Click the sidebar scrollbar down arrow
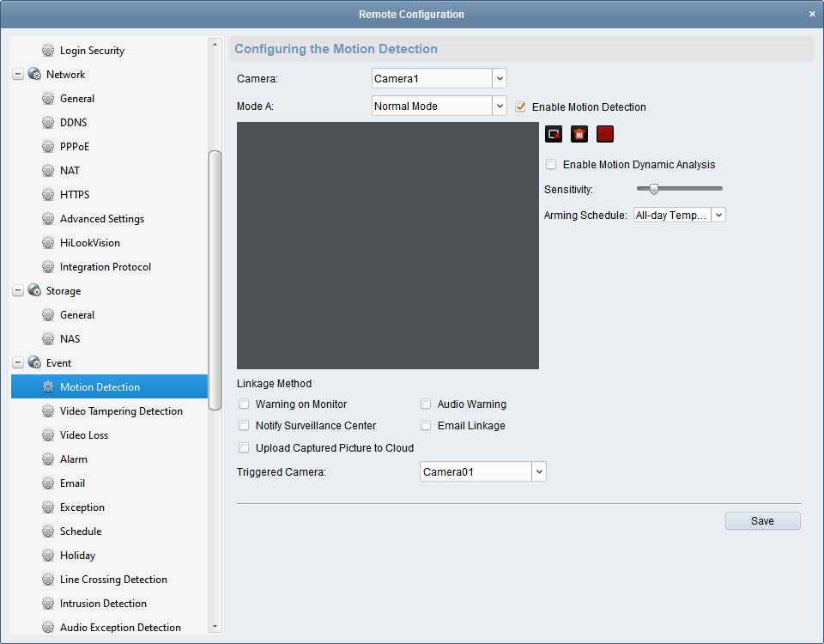Viewport: 824px width, 644px height. pos(215,628)
